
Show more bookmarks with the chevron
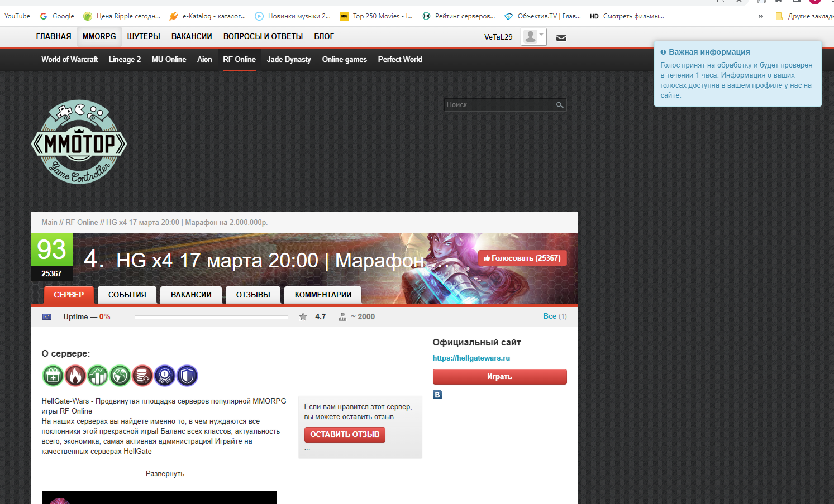(x=760, y=16)
